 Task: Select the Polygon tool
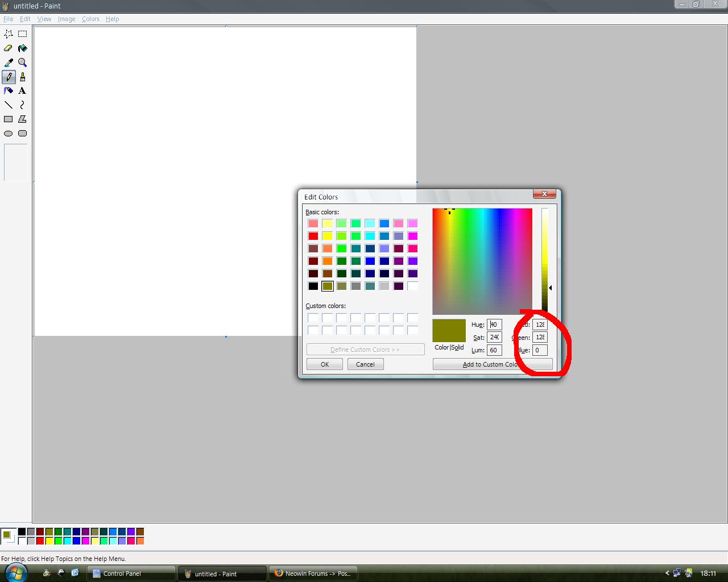pyautogui.click(x=23, y=119)
